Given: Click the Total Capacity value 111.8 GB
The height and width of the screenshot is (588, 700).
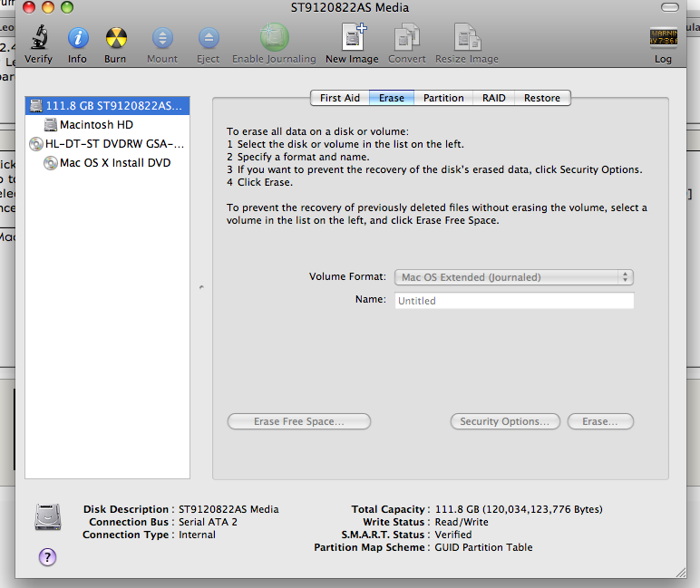Looking at the screenshot, I should pos(519,509).
